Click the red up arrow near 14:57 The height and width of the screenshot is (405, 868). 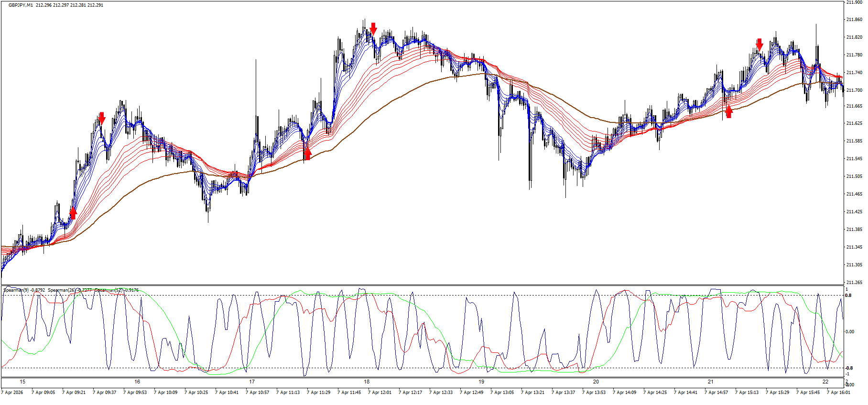click(728, 111)
